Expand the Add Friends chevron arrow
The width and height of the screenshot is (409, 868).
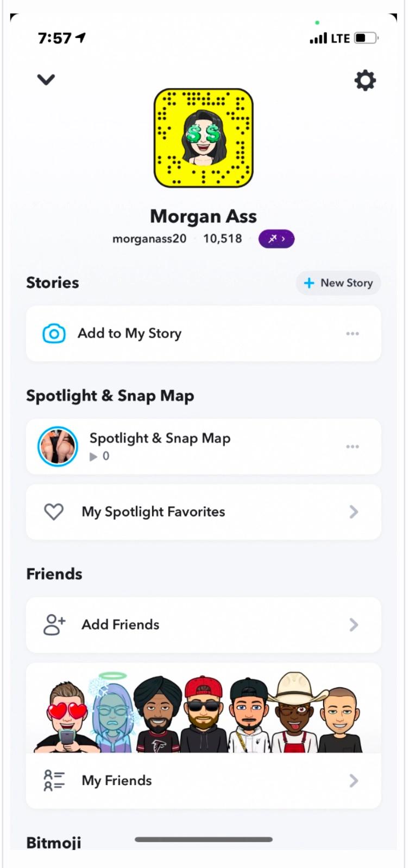tap(354, 624)
